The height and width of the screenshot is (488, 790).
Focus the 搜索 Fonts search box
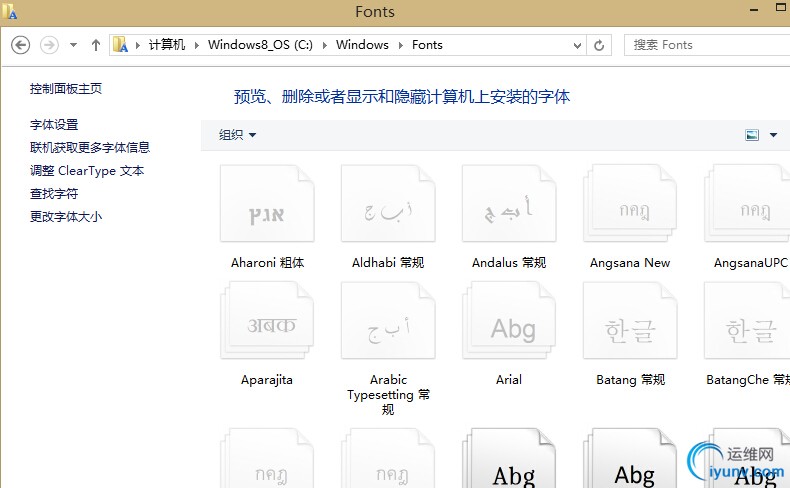click(707, 45)
